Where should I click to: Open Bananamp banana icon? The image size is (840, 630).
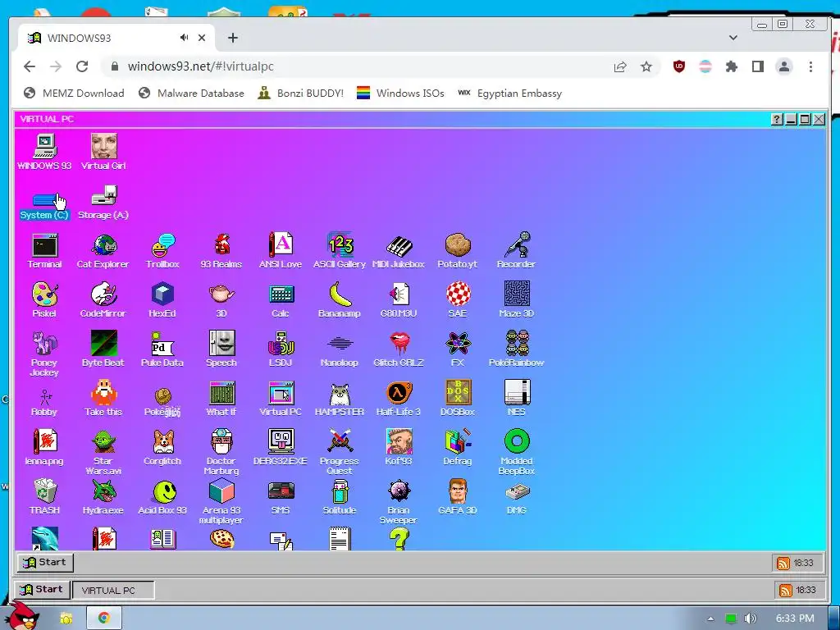(340, 300)
